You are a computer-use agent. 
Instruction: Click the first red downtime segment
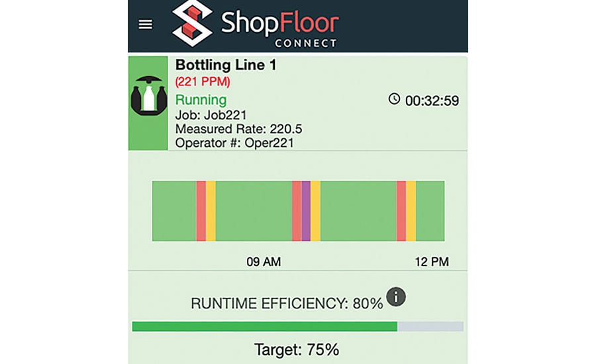201,211
